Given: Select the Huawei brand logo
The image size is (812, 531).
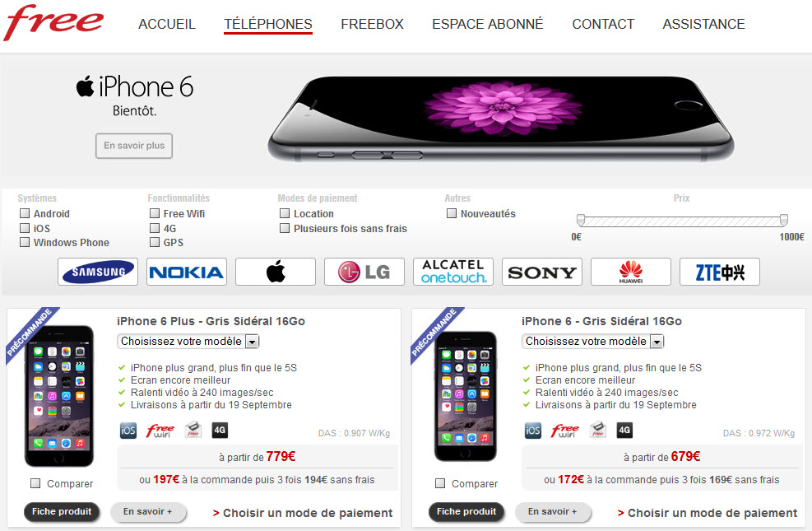Looking at the screenshot, I should (x=631, y=272).
